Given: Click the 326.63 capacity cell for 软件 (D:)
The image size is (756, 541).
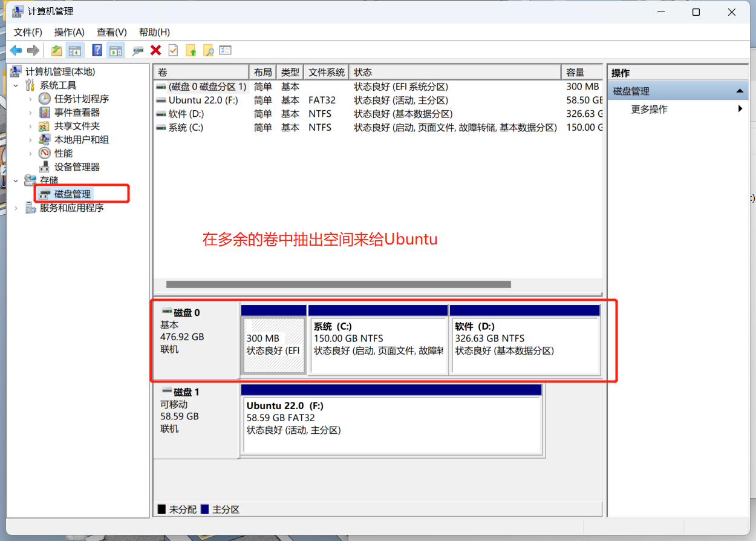Looking at the screenshot, I should click(x=584, y=114).
